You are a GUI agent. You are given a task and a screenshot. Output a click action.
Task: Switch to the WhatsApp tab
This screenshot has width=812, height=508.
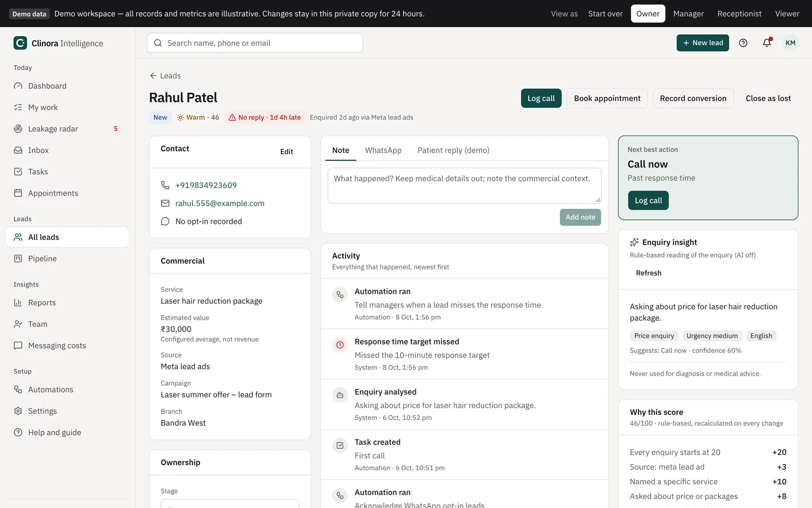coord(383,150)
